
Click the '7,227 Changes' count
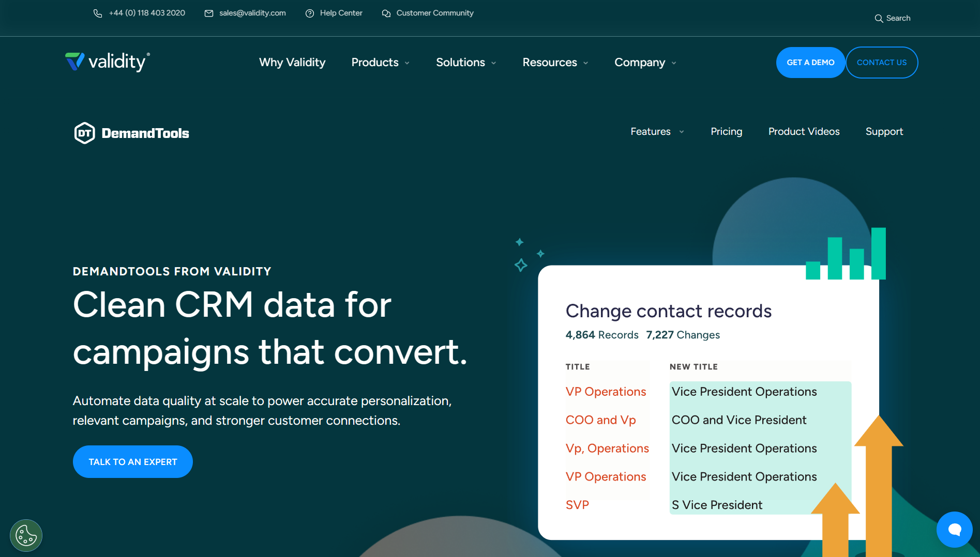coord(683,335)
